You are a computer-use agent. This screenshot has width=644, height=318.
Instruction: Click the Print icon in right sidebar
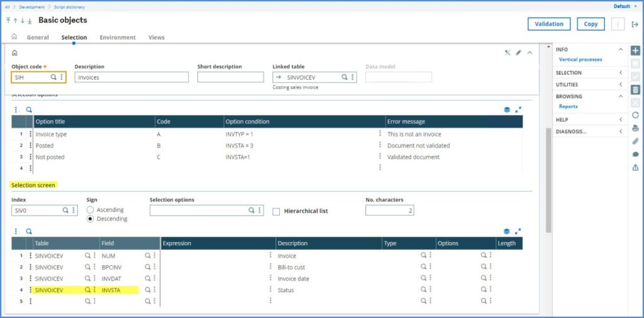[635, 128]
